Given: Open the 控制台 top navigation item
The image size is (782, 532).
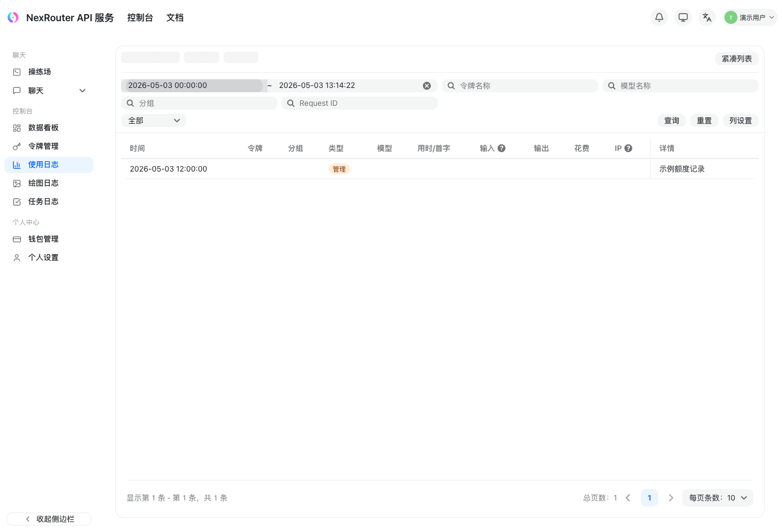Looking at the screenshot, I should (140, 17).
